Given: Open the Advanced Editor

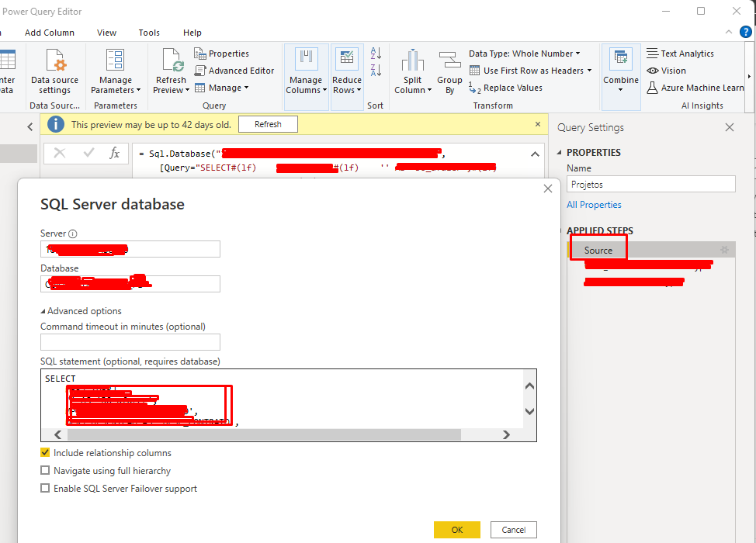Looking at the screenshot, I should [x=234, y=71].
